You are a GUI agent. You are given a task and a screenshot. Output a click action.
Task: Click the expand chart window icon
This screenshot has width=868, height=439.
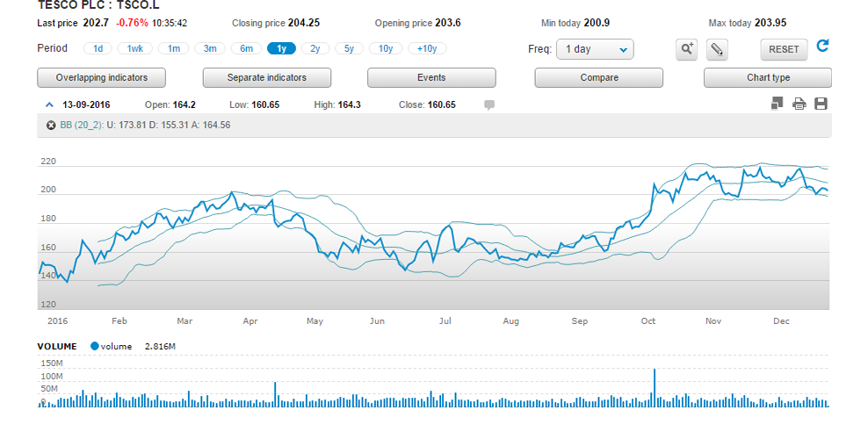click(x=778, y=104)
